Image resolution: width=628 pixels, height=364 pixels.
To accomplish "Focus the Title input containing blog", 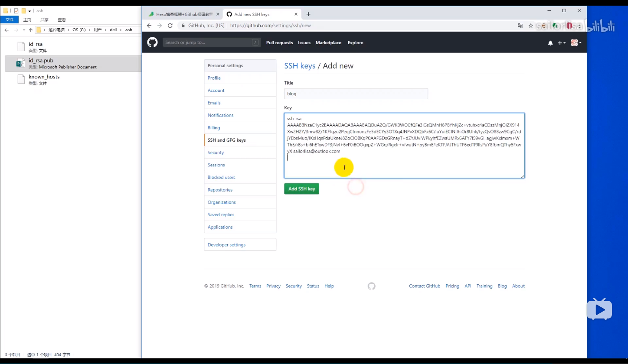I will (x=356, y=94).
